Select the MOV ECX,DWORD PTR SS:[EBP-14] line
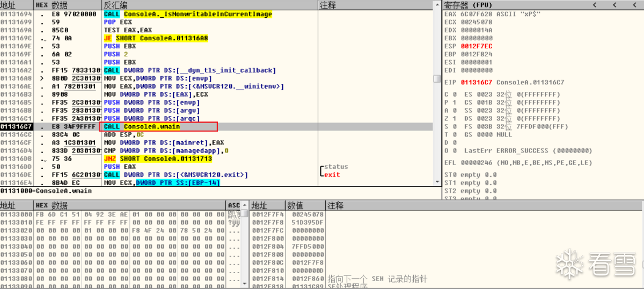The image size is (644, 289). (x=217, y=183)
